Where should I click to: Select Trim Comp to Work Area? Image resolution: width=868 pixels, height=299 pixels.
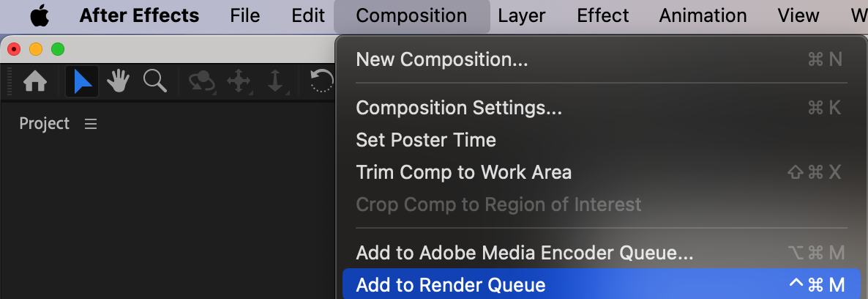click(x=463, y=172)
